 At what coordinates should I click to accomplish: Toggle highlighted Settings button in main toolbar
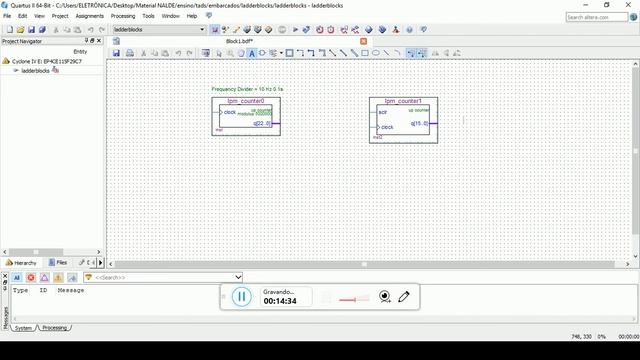coord(215,30)
